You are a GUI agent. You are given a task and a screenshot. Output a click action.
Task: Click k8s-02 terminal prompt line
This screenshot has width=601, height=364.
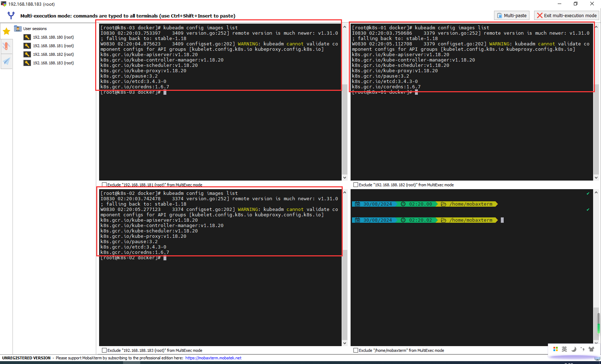point(133,258)
